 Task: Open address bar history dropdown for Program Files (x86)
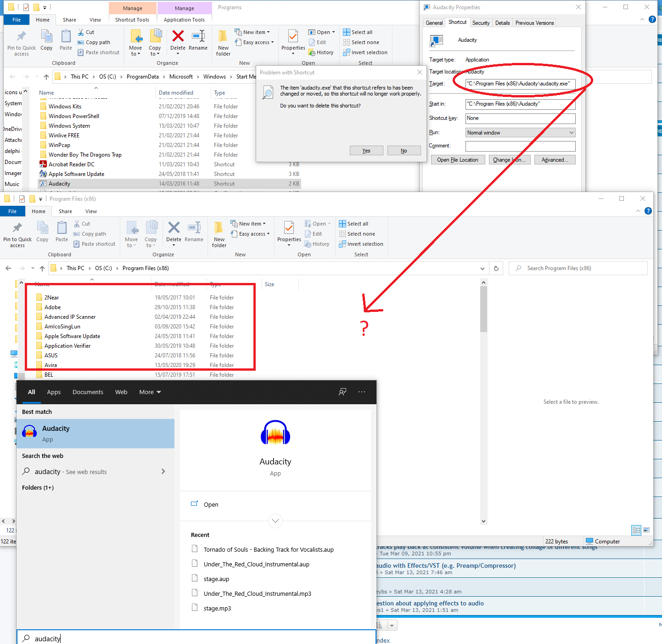pyautogui.click(x=482, y=268)
